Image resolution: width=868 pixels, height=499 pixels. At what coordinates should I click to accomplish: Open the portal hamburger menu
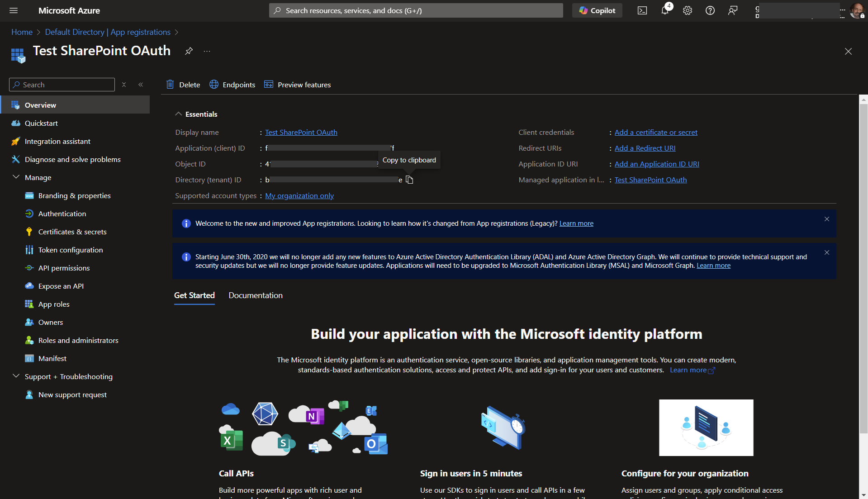pos(14,10)
